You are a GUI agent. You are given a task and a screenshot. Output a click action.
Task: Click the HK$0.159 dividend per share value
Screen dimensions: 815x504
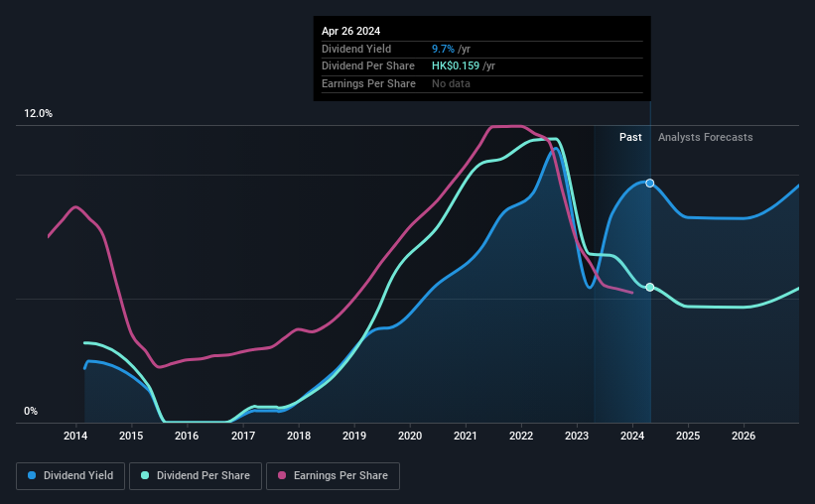click(456, 66)
